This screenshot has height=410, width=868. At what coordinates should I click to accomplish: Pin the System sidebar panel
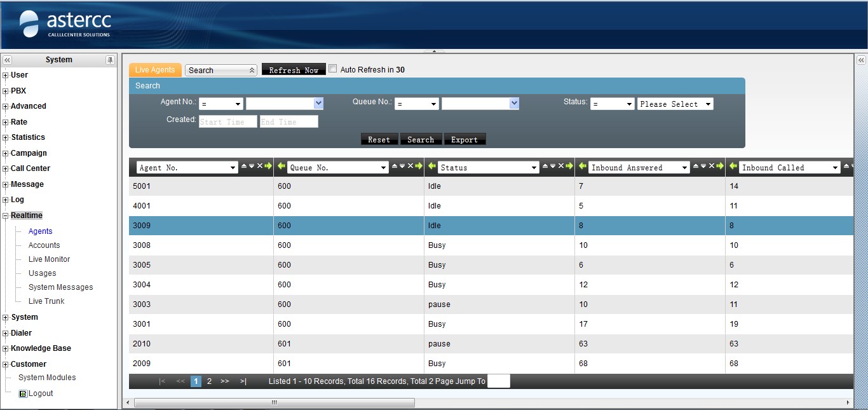point(110,60)
